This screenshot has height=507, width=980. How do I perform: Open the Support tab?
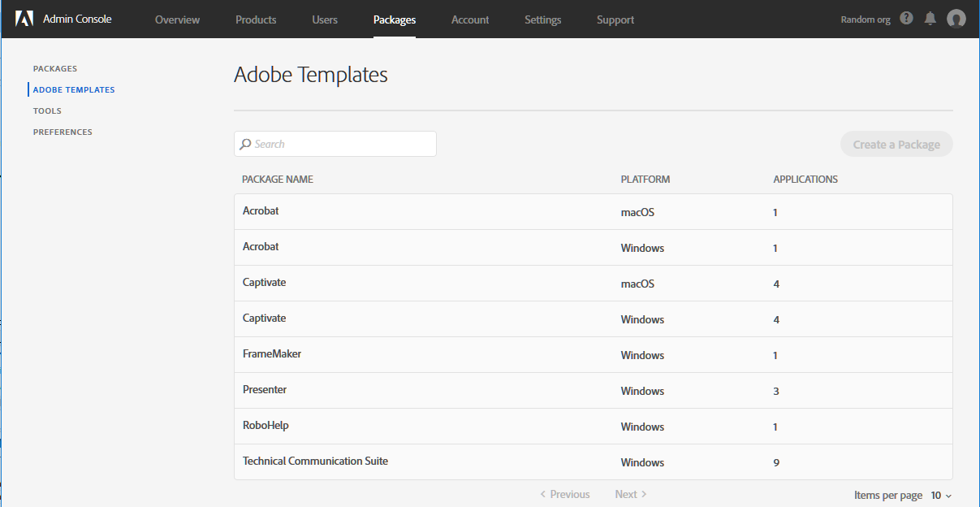click(615, 19)
